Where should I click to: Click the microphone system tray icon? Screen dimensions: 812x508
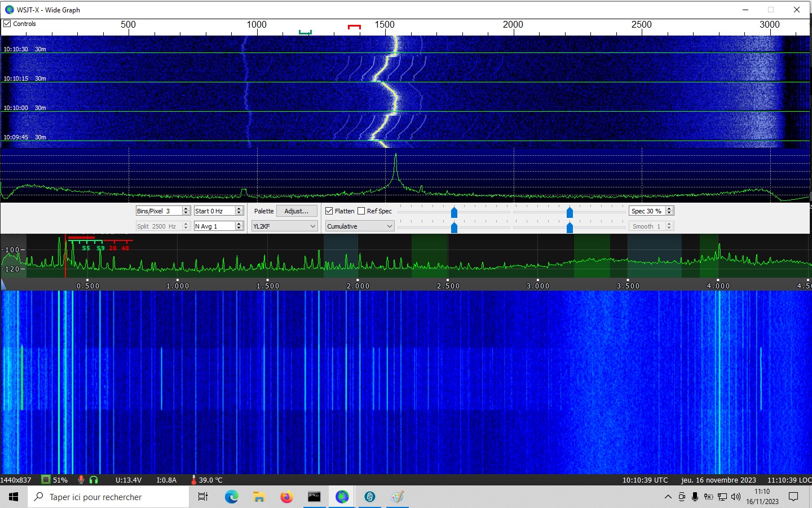coord(695,497)
